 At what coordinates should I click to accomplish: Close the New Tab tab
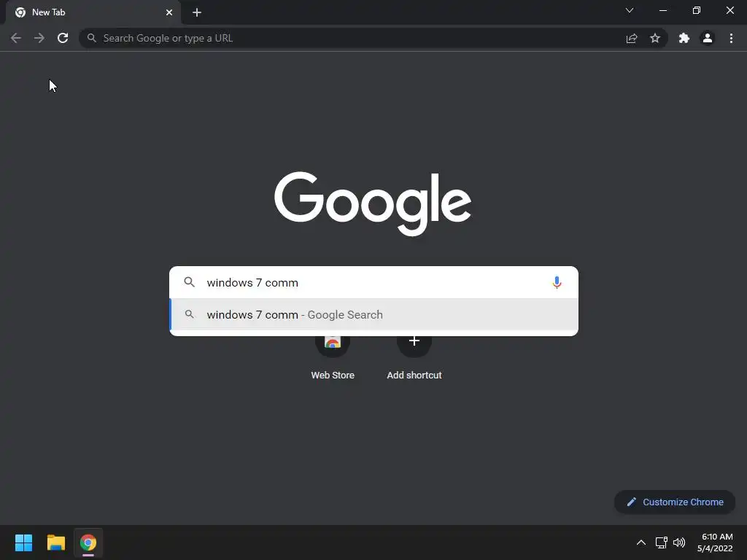click(169, 12)
